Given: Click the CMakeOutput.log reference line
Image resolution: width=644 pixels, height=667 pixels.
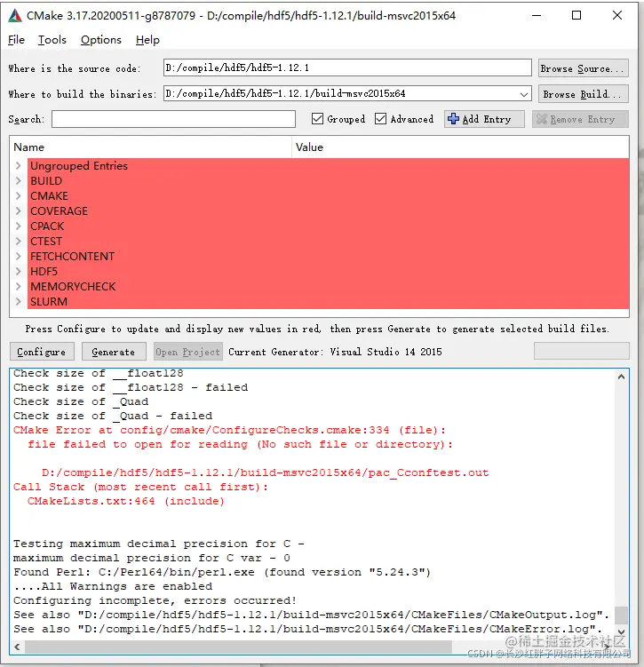Looking at the screenshot, I should [x=312, y=615].
